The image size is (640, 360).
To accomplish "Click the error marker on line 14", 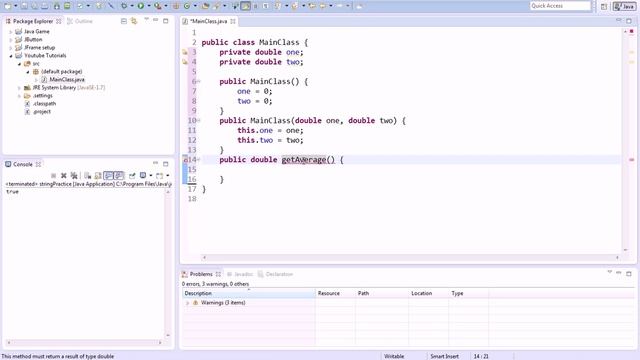I will [185, 160].
